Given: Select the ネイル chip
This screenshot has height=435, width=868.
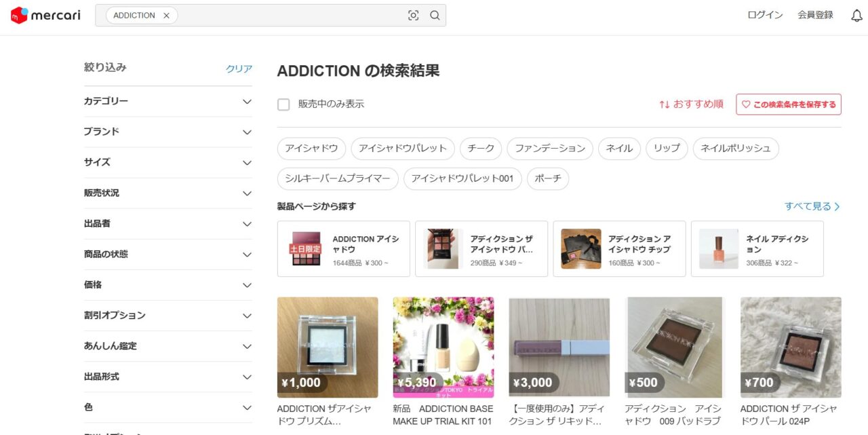Looking at the screenshot, I should pyautogui.click(x=619, y=149).
